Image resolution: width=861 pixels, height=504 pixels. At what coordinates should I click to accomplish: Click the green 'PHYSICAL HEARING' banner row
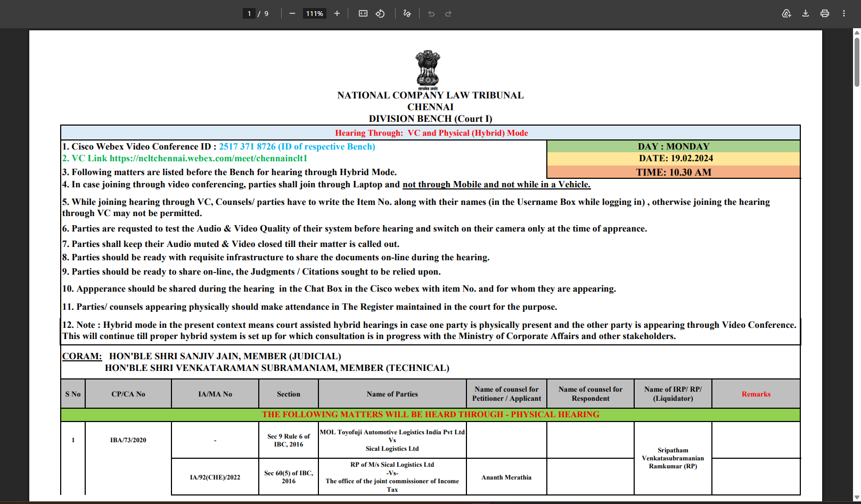430,415
